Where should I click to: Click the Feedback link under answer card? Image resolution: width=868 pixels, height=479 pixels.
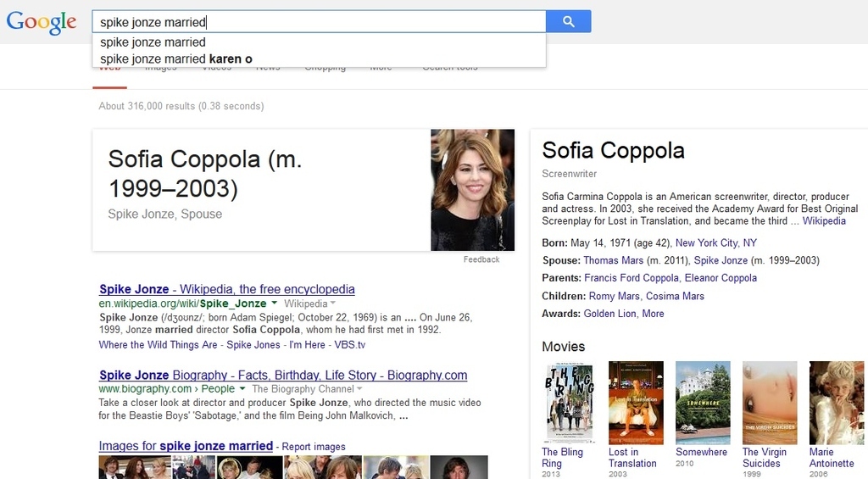[481, 259]
